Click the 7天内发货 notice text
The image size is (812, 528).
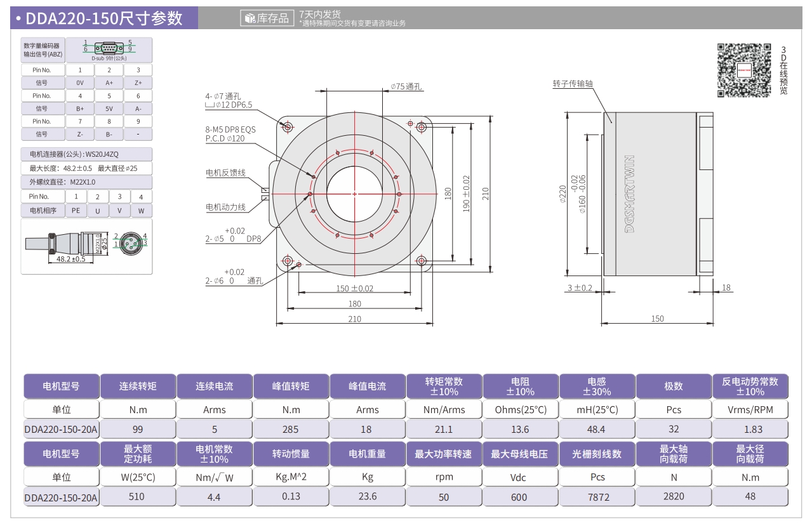[320, 14]
